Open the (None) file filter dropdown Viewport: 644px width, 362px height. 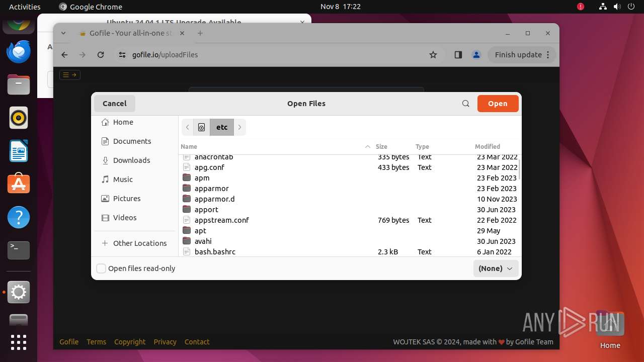click(x=496, y=268)
